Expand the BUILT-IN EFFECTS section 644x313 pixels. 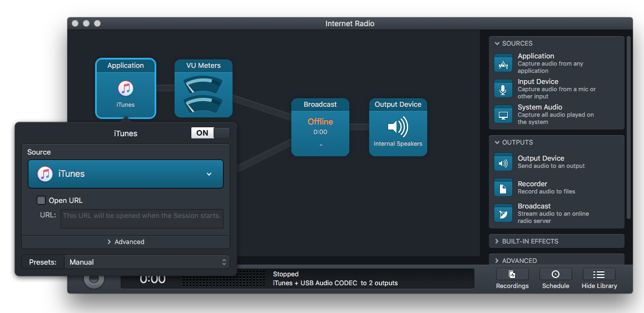[x=497, y=241]
